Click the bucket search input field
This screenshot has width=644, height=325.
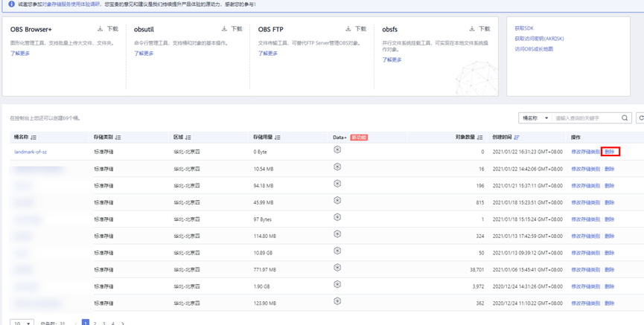tap(587, 118)
